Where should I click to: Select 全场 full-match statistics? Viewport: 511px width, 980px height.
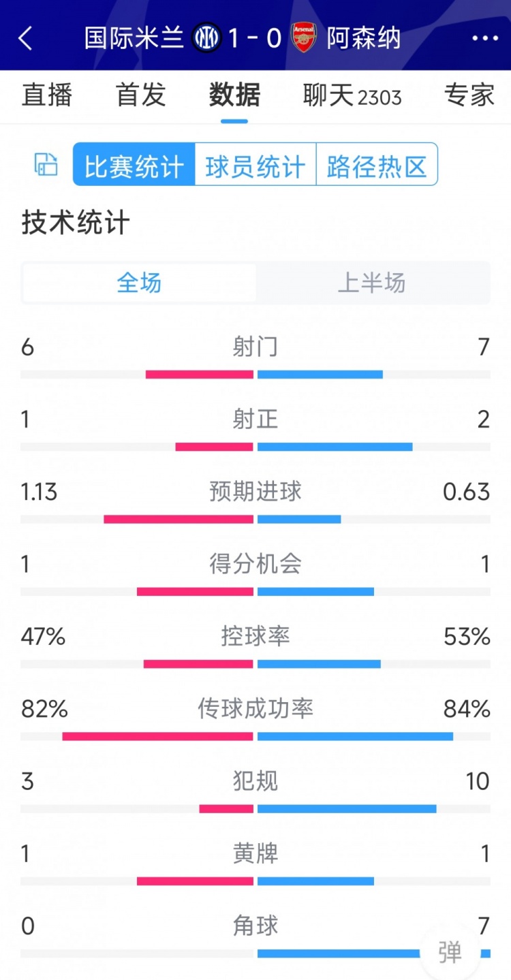140,283
